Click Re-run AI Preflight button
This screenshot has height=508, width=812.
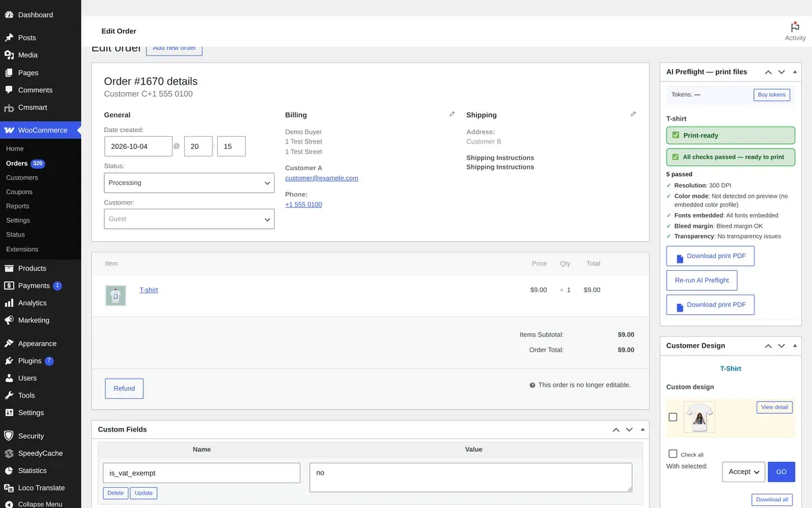[702, 280]
